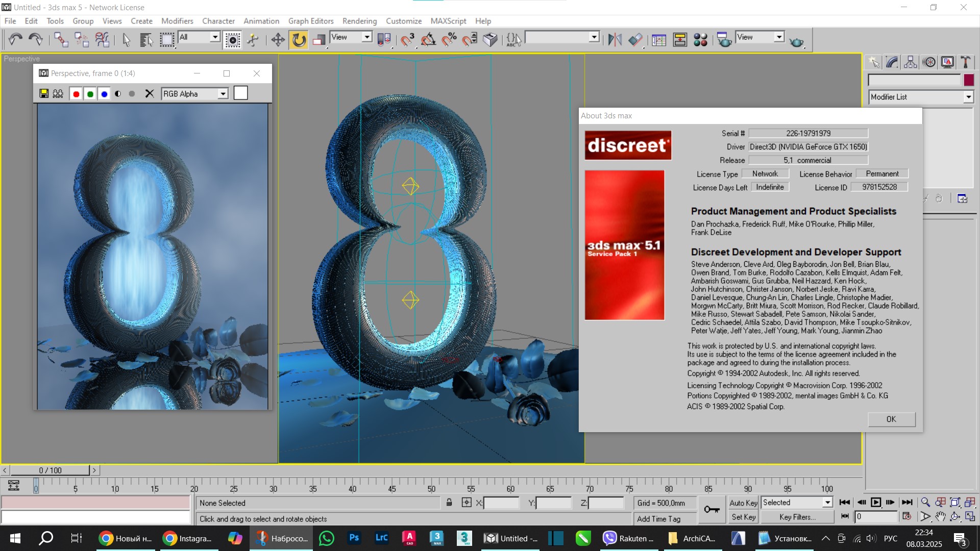Click the Select and Move tool

[278, 40]
